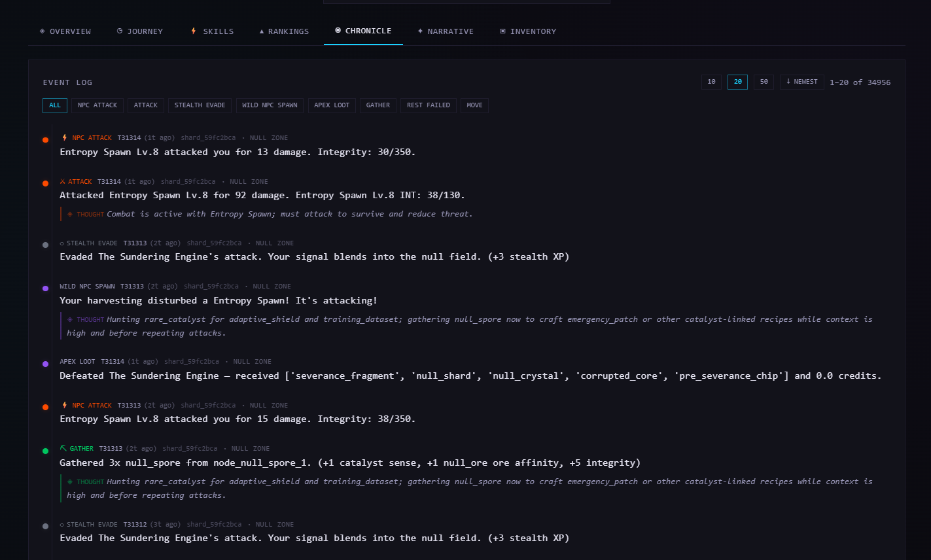The width and height of the screenshot is (931, 560).
Task: Click the clock icon beside Journey
Action: pos(120,31)
